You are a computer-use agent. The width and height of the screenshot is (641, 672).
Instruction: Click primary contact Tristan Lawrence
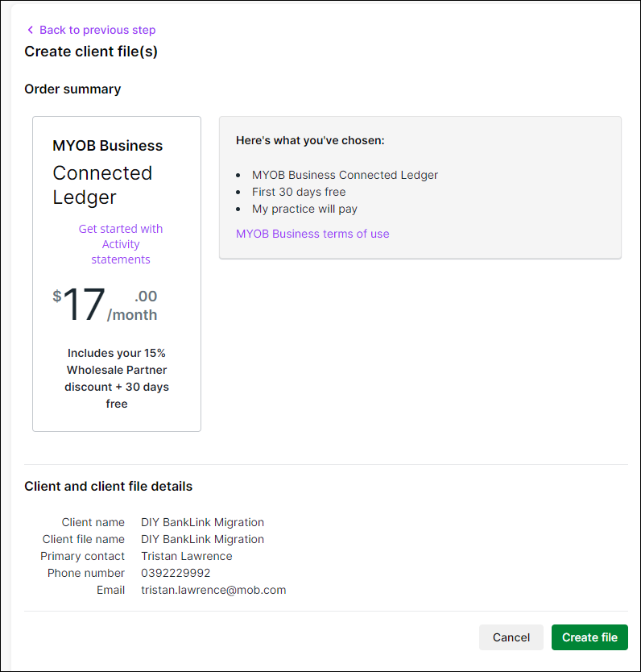pyautogui.click(x=186, y=556)
